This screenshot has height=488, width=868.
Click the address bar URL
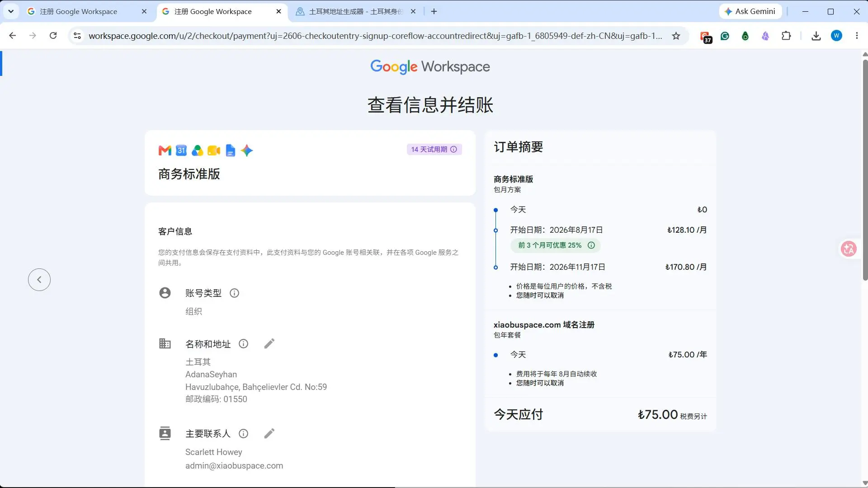tap(375, 36)
